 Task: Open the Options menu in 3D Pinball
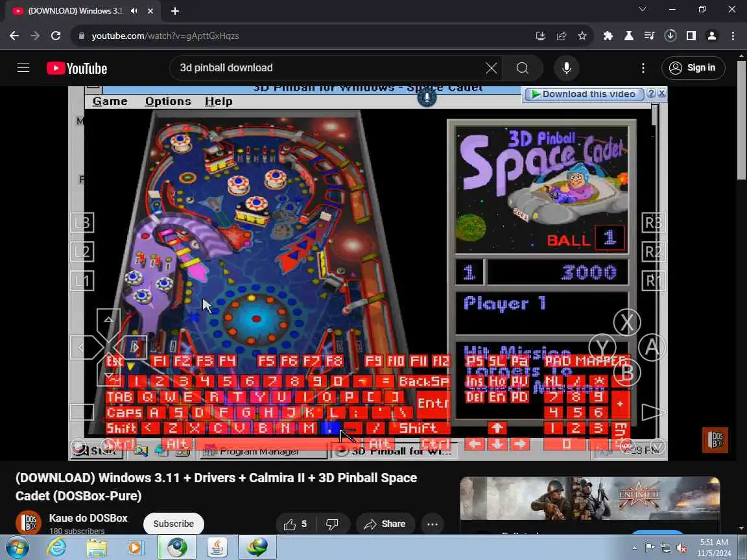[168, 101]
